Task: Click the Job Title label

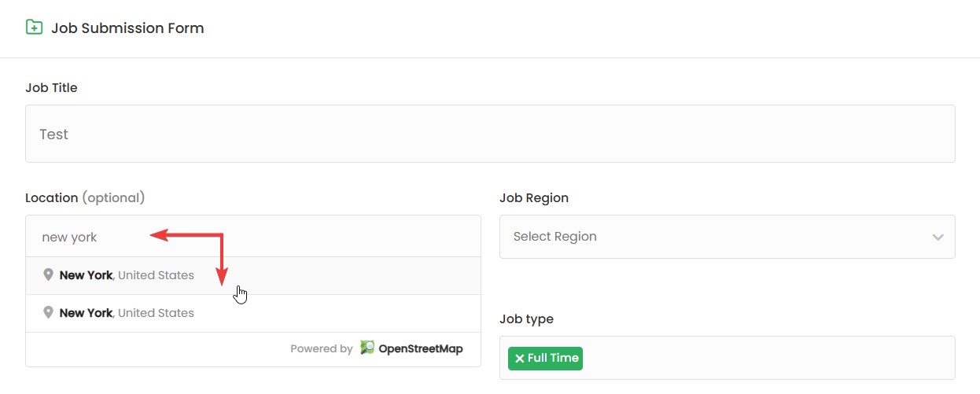Action: 51,88
